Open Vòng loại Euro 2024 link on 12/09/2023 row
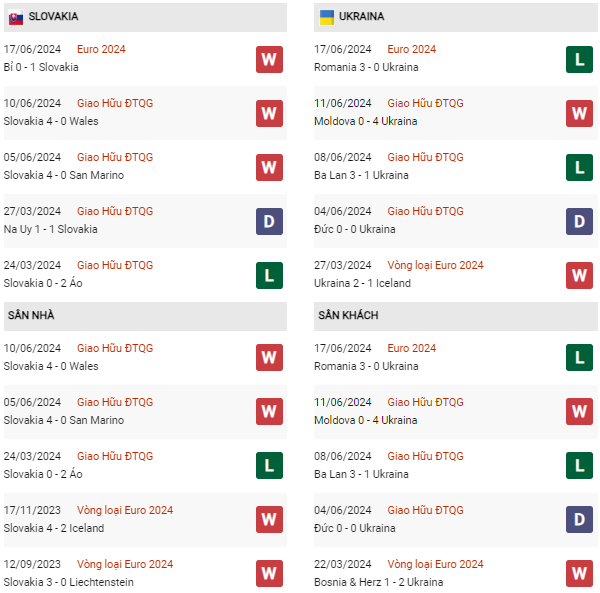 (x=125, y=564)
